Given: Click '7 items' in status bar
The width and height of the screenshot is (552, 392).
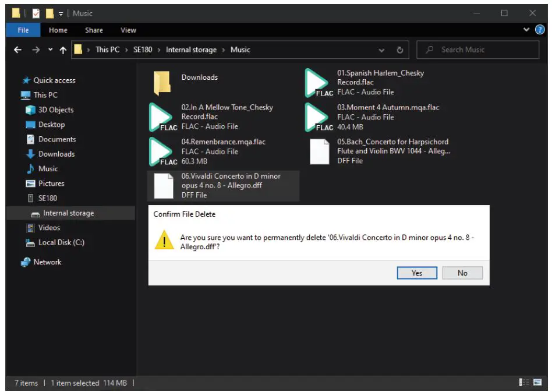Looking at the screenshot, I should (x=26, y=383).
